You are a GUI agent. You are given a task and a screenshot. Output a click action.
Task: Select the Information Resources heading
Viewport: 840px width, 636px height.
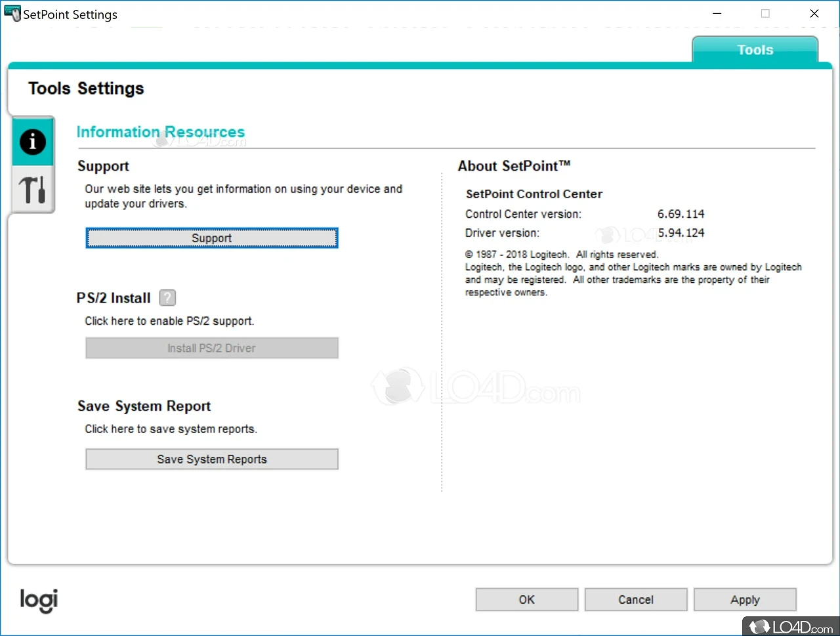[161, 132]
